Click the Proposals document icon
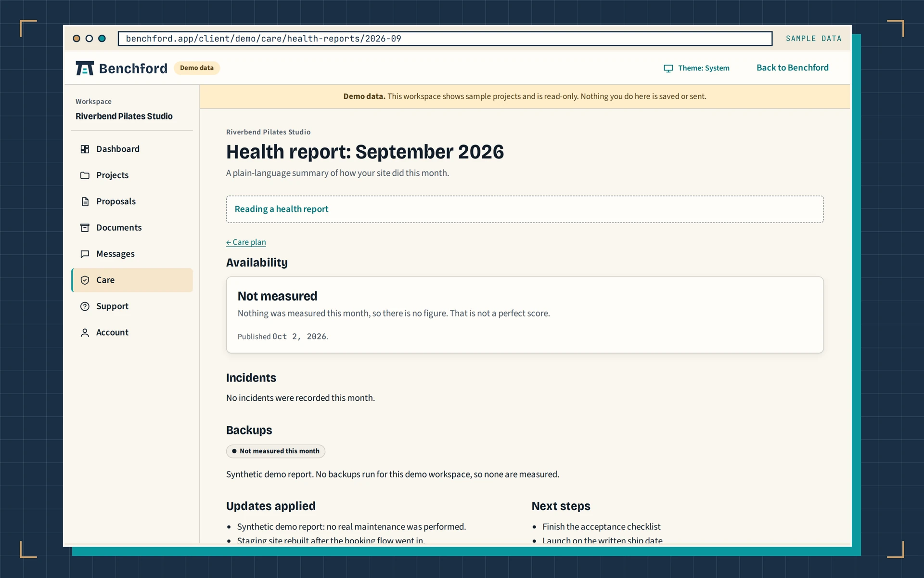 tap(85, 201)
